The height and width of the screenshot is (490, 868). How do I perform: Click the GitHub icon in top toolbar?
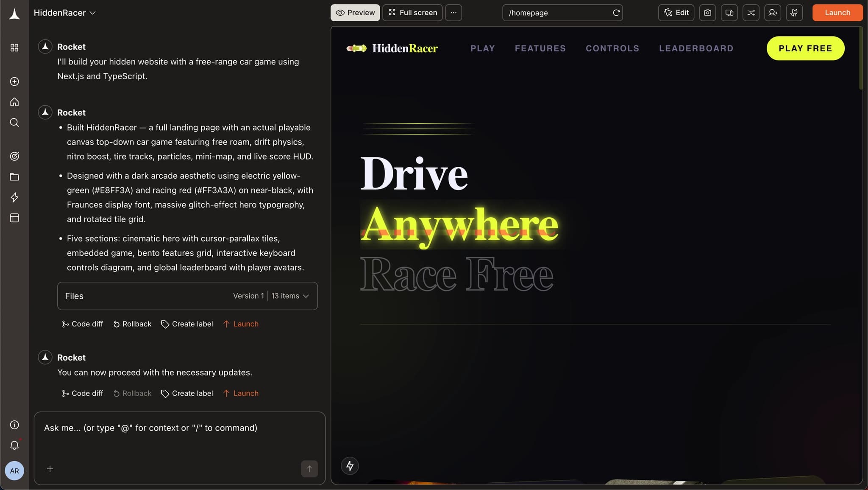[x=794, y=13]
